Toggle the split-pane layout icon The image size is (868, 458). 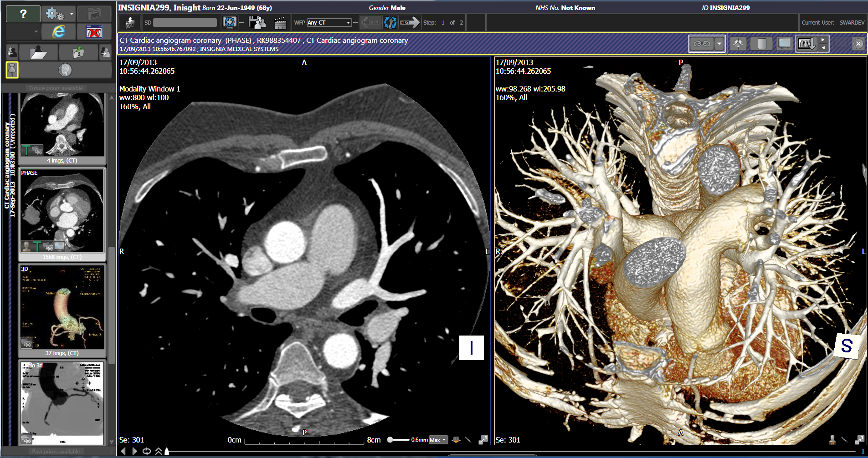click(762, 43)
